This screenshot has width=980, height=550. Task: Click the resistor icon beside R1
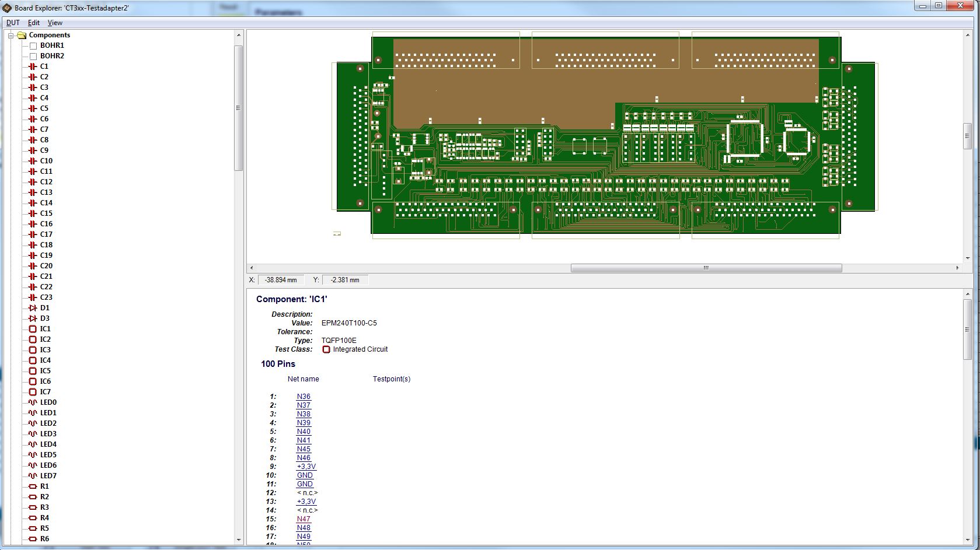click(33, 486)
